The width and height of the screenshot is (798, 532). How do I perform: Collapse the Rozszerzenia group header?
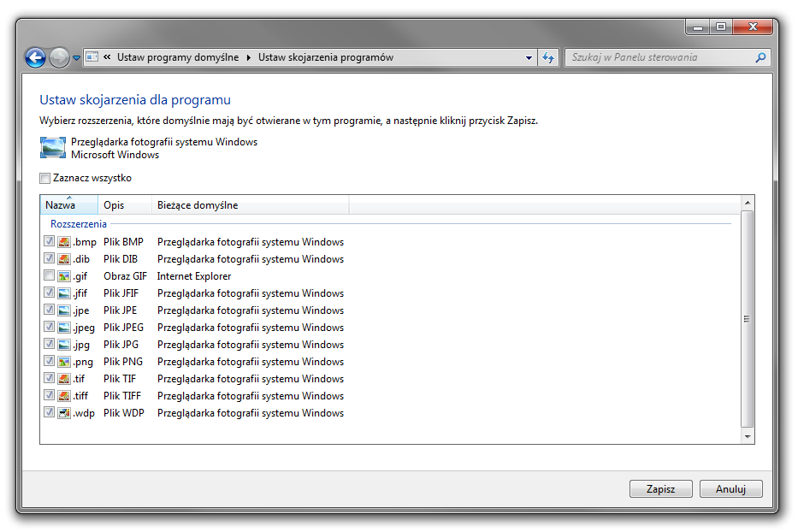point(79,224)
